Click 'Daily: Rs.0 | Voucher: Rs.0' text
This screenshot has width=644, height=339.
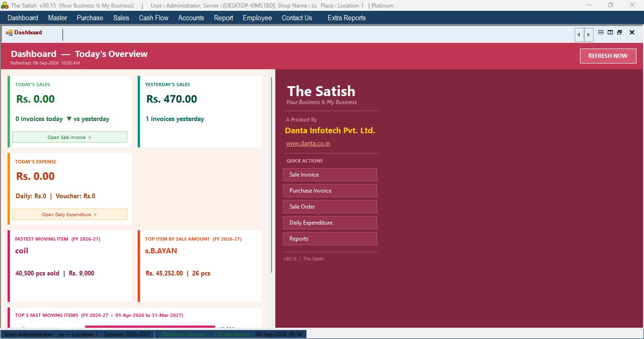tap(55, 196)
